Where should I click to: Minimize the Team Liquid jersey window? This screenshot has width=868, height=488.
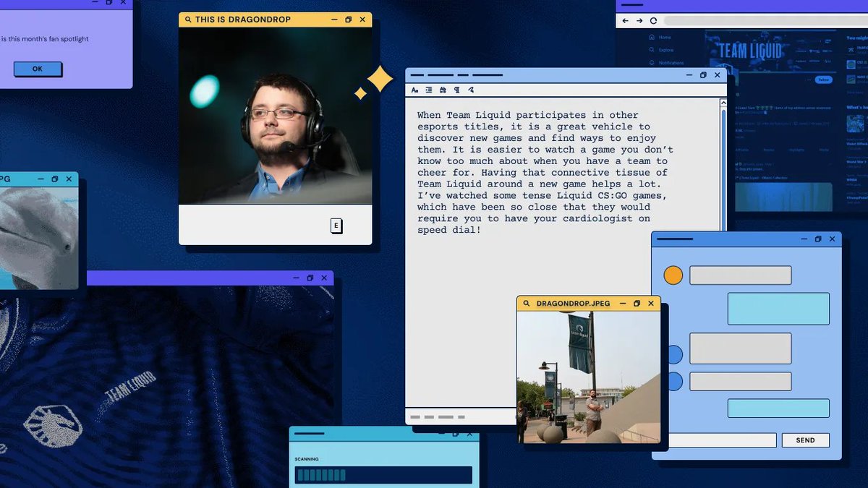(295, 278)
